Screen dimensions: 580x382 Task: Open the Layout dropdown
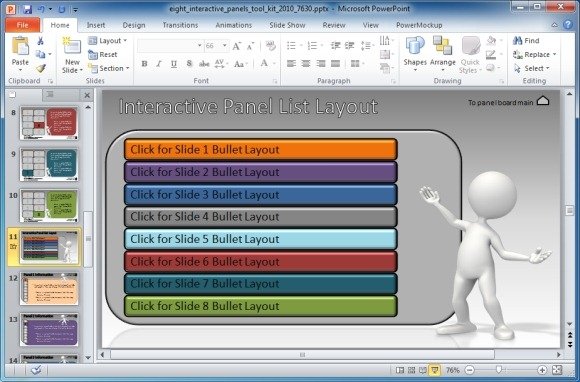(108, 41)
